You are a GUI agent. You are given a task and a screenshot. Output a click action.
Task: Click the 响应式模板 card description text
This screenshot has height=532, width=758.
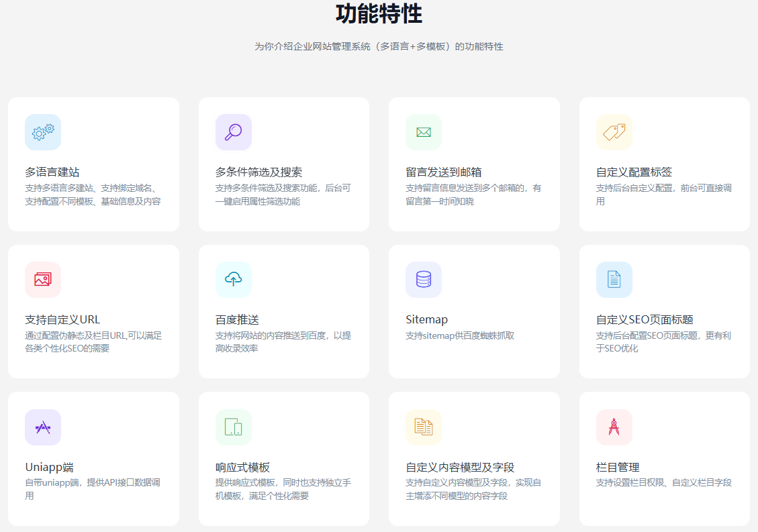[283, 489]
